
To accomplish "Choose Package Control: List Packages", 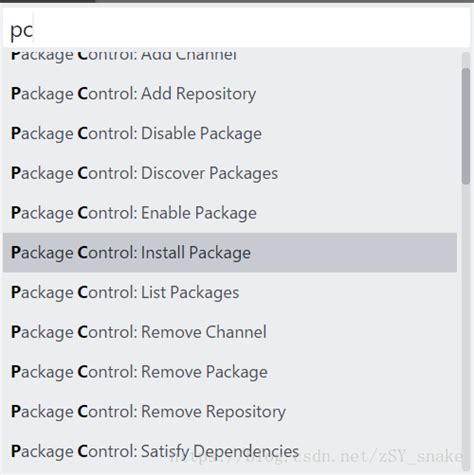I will coord(230,292).
